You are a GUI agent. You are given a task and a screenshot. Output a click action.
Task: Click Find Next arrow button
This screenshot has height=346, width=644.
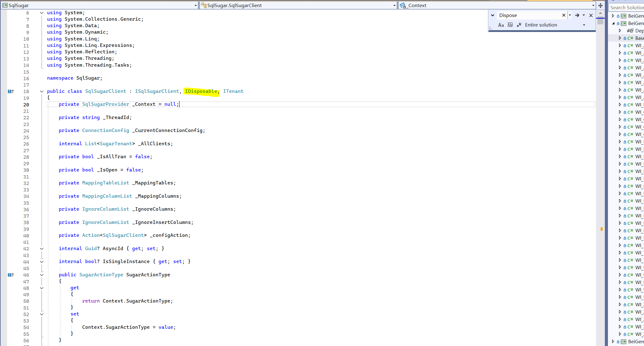tap(577, 15)
